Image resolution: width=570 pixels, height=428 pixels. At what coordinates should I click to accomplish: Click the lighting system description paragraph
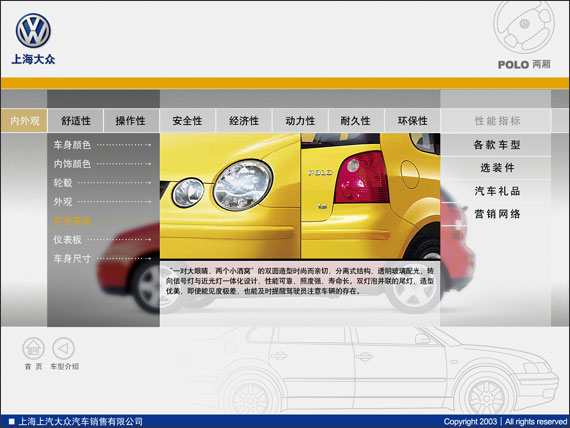pyautogui.click(x=300, y=281)
